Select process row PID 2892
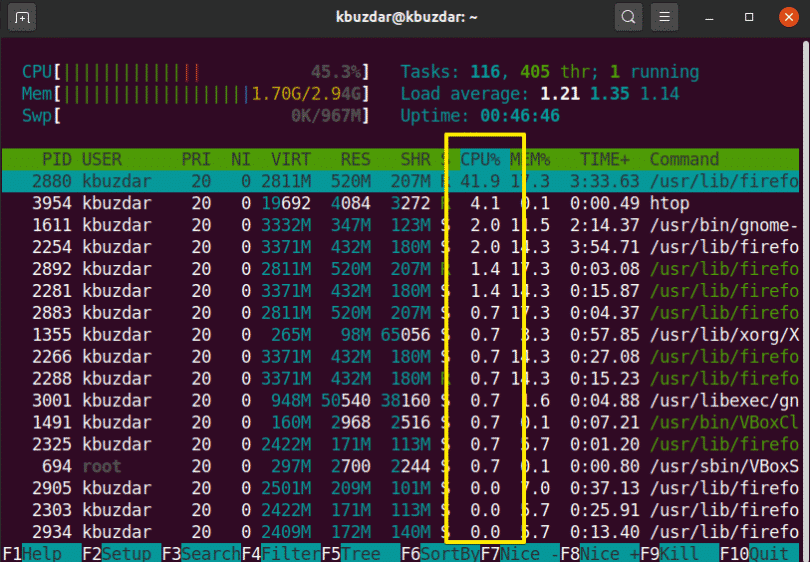 coord(400,269)
